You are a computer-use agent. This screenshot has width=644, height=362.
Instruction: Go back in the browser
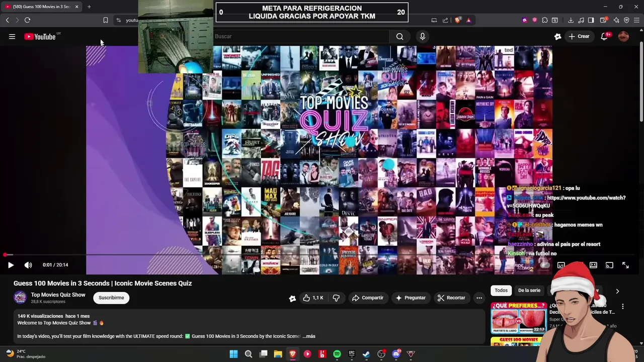click(7, 20)
